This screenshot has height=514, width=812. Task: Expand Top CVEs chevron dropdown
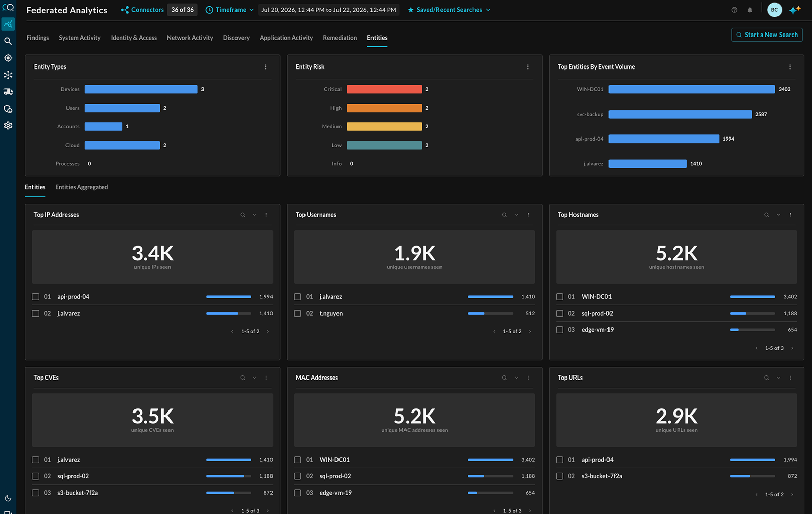(x=254, y=378)
